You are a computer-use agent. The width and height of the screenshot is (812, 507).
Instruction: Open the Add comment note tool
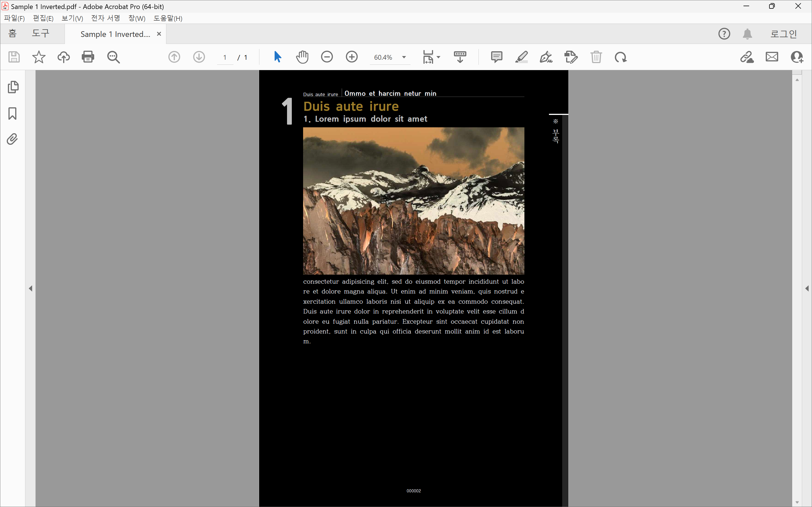[496, 57]
